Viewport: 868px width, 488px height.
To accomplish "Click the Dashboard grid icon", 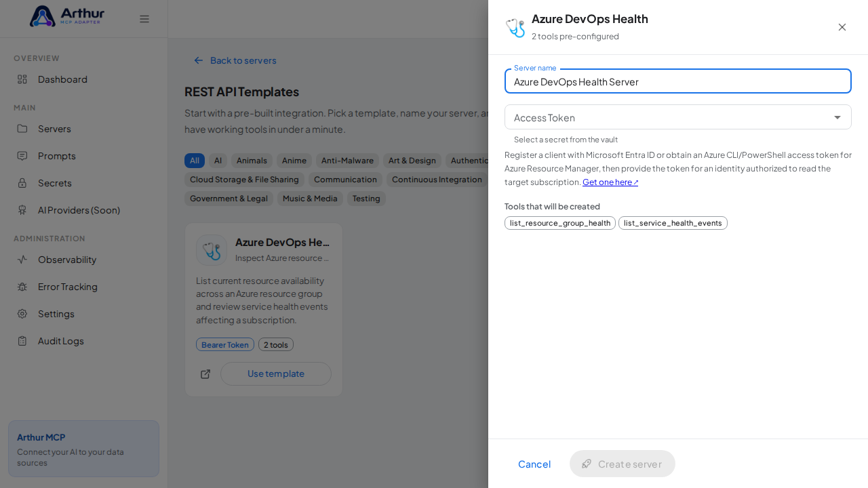I will (x=22, y=79).
